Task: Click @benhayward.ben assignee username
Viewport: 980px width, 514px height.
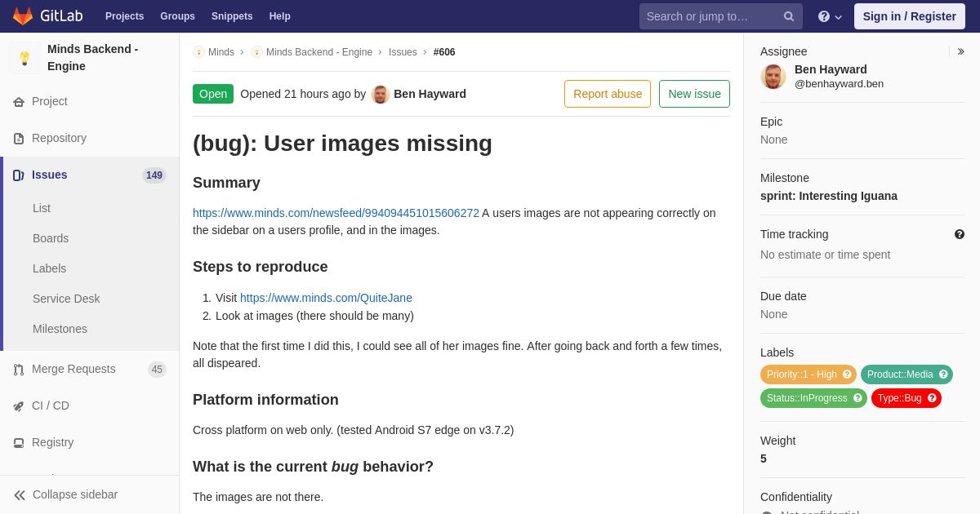Action: 839,84
